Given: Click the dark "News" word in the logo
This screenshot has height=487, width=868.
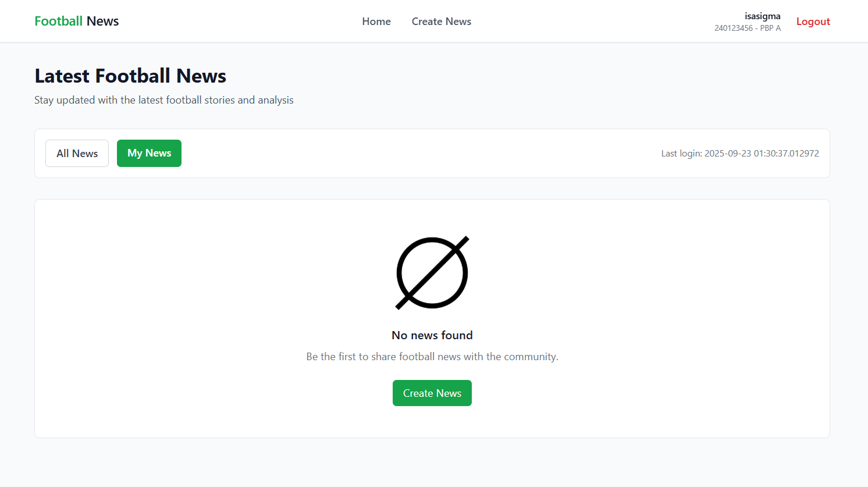Looking at the screenshot, I should pyautogui.click(x=102, y=21).
